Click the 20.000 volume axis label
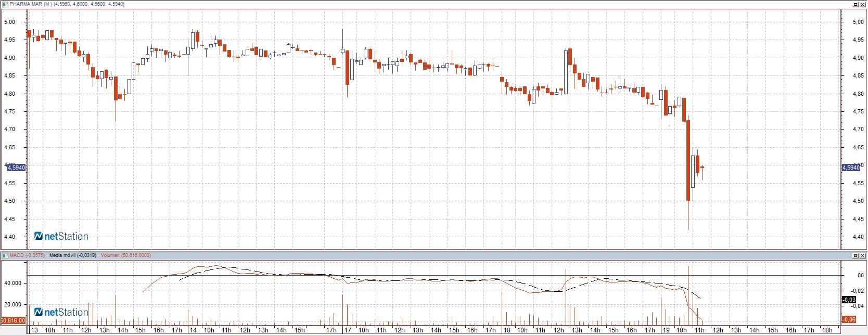The height and width of the screenshot is (335, 868). pos(13,305)
